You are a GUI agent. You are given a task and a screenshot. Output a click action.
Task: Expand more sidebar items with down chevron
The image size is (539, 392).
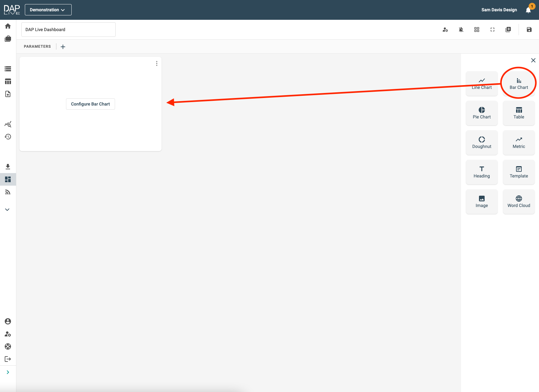(8, 210)
